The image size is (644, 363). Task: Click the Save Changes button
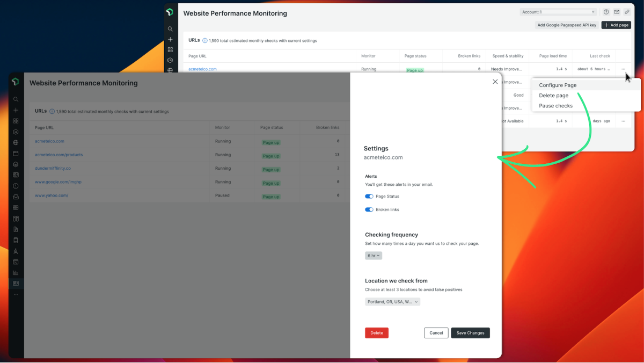point(470,333)
